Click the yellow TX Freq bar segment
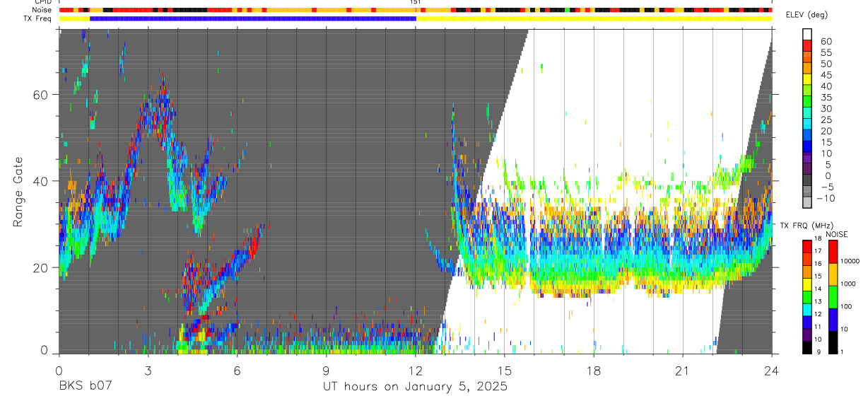The height and width of the screenshot is (401, 868). (594, 18)
